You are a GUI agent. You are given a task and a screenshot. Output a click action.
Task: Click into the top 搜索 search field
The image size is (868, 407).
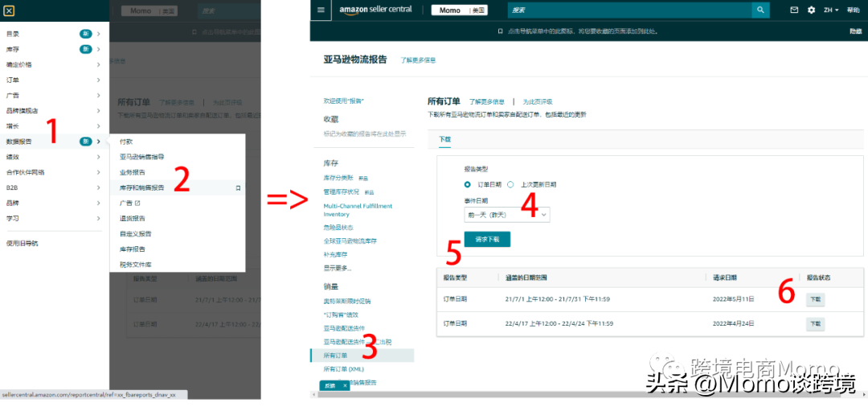tap(629, 10)
